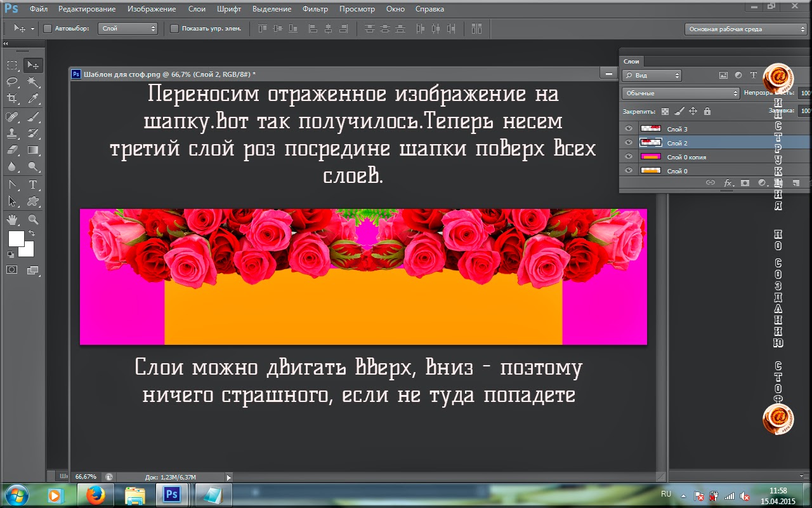Viewport: 812px width, 508px height.
Task: Select the Rectangular Marquee tool
Action: pyautogui.click(x=12, y=65)
